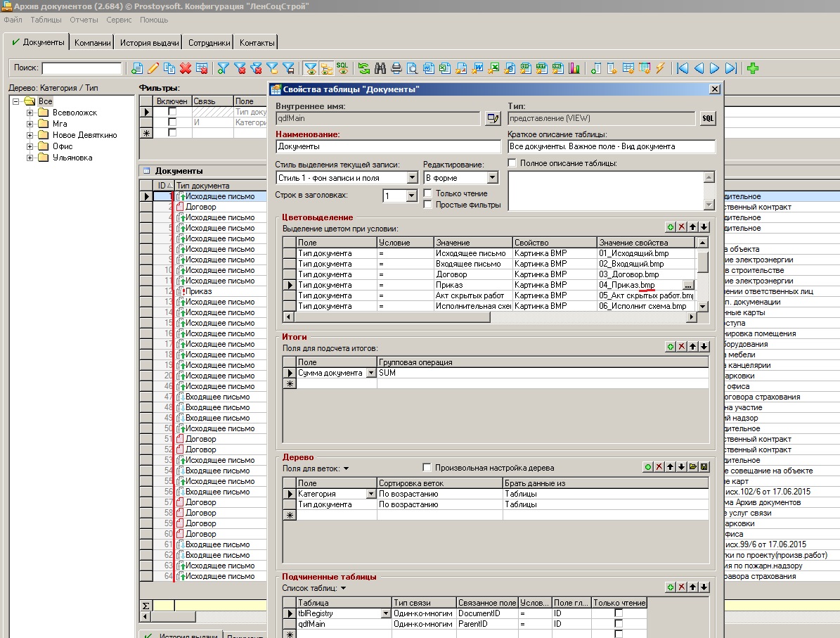Open the Отчеты menu
The height and width of the screenshot is (638, 840).
tap(84, 20)
